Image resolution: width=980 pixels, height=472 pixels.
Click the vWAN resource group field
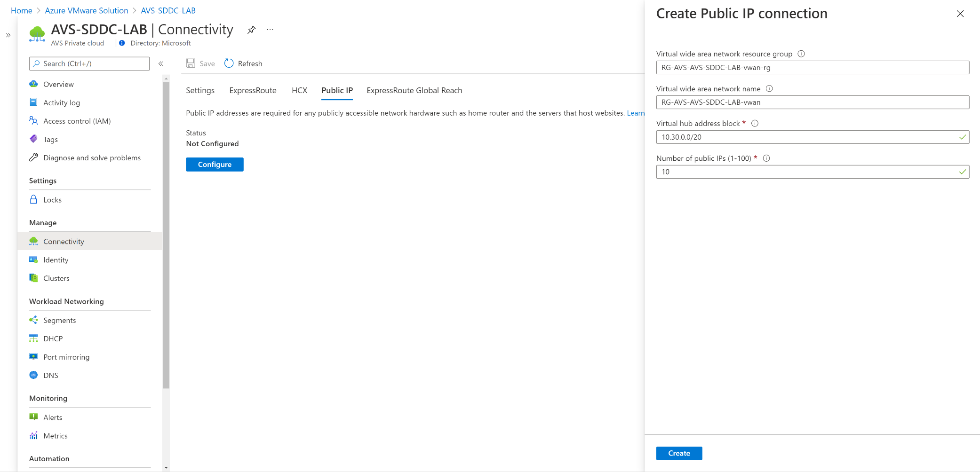coord(813,67)
